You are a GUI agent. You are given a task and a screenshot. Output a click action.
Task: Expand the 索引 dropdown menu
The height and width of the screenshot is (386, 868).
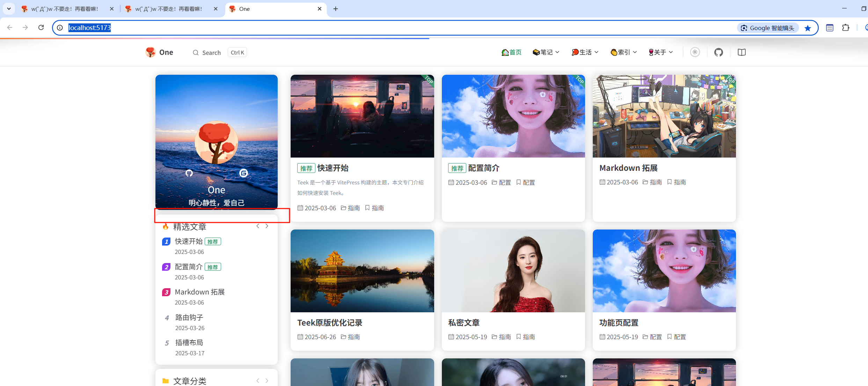coord(624,52)
